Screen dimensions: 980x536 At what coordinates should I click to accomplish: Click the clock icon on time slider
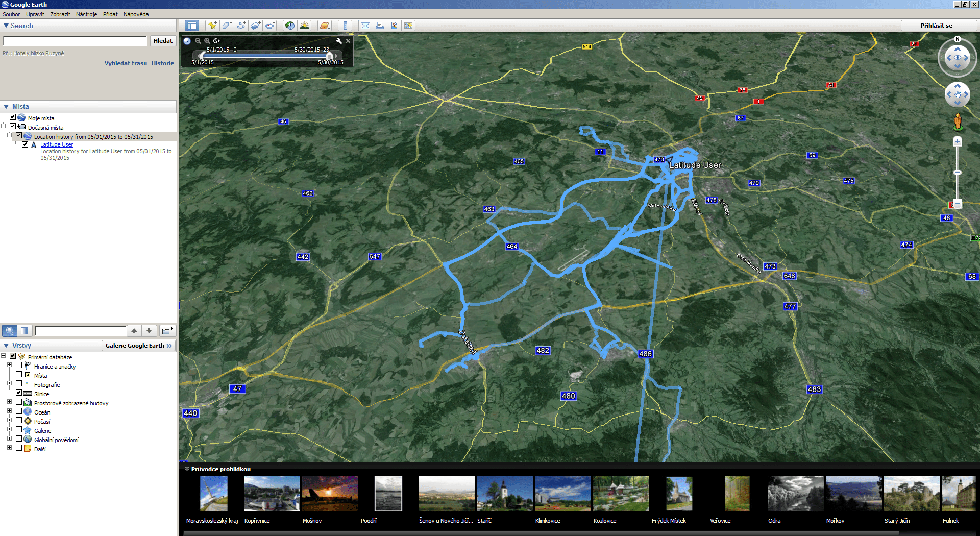[187, 41]
